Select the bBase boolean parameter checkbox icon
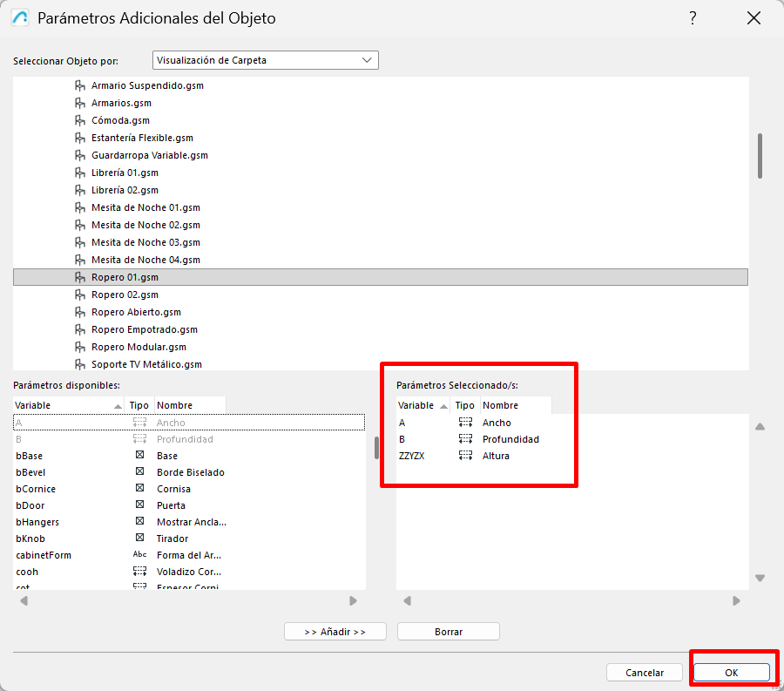 click(139, 456)
